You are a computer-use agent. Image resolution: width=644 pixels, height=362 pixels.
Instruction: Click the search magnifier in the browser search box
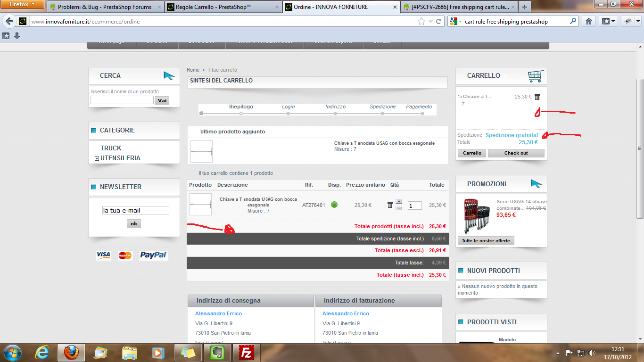pyautogui.click(x=573, y=21)
